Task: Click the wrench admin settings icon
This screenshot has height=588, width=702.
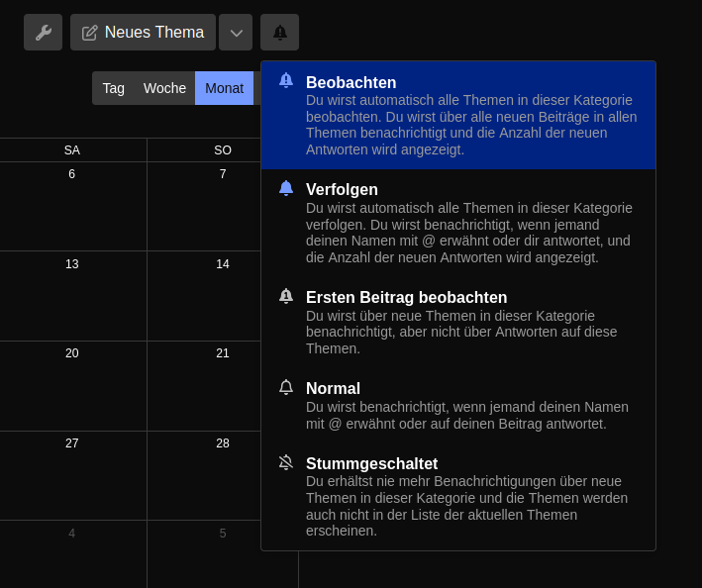Action: (43, 33)
